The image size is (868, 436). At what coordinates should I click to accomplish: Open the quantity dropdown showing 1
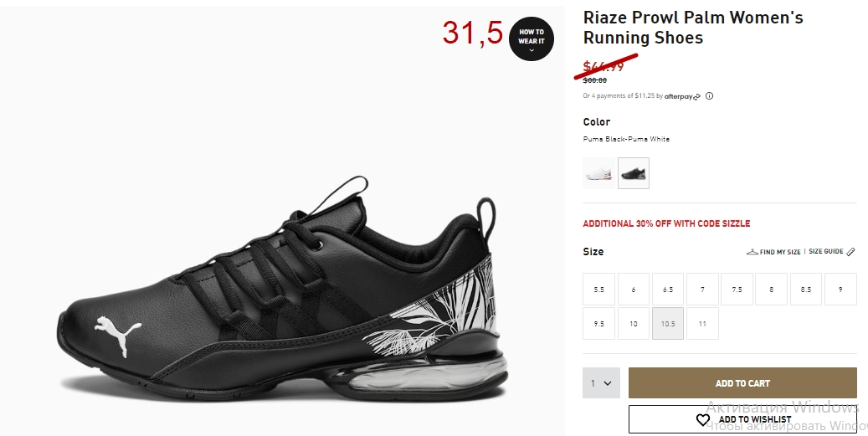601,383
